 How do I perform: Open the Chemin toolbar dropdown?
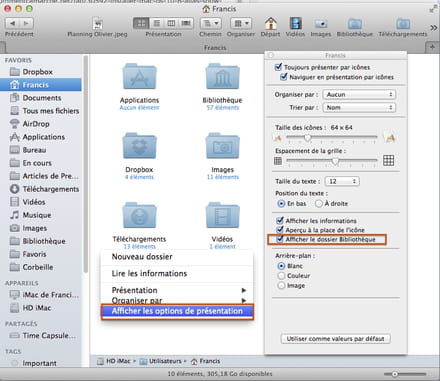click(x=211, y=23)
